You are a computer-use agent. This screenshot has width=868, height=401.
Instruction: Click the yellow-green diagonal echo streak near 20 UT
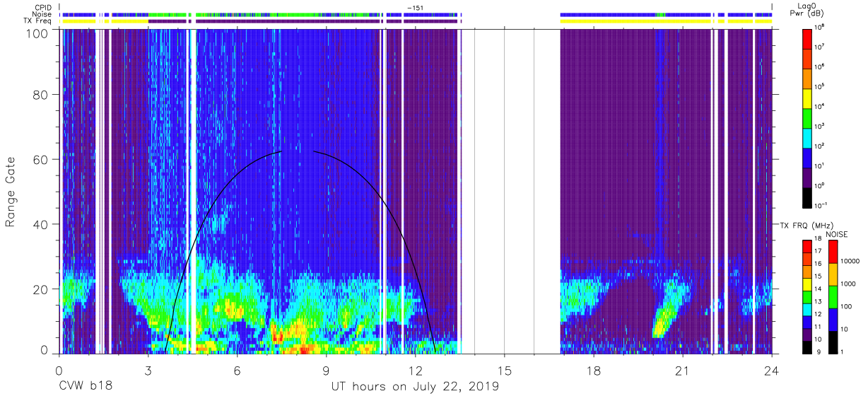[663, 318]
